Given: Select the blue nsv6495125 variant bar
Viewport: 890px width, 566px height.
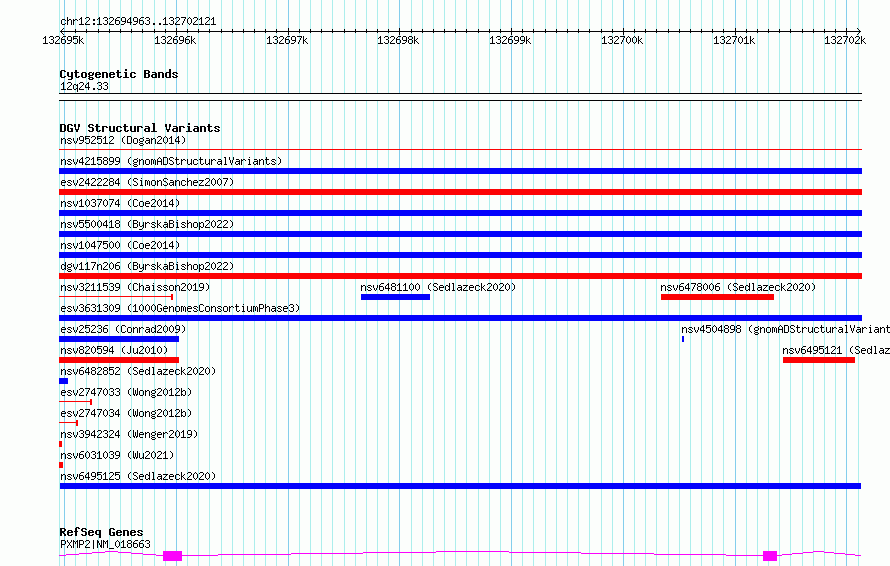Looking at the screenshot, I should pos(460,486).
